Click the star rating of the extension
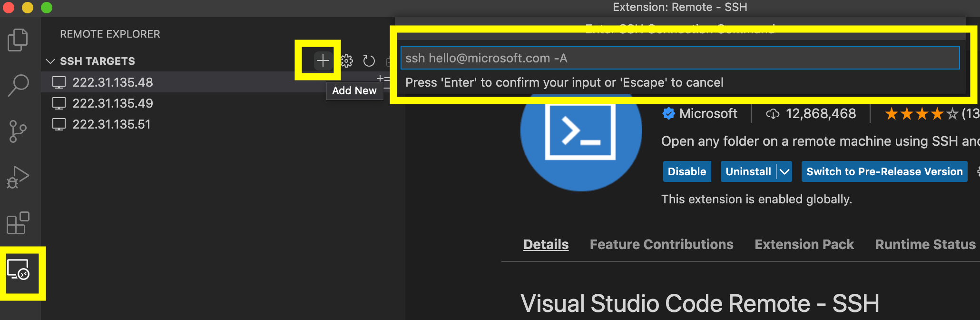This screenshot has height=320, width=980. coord(921,114)
